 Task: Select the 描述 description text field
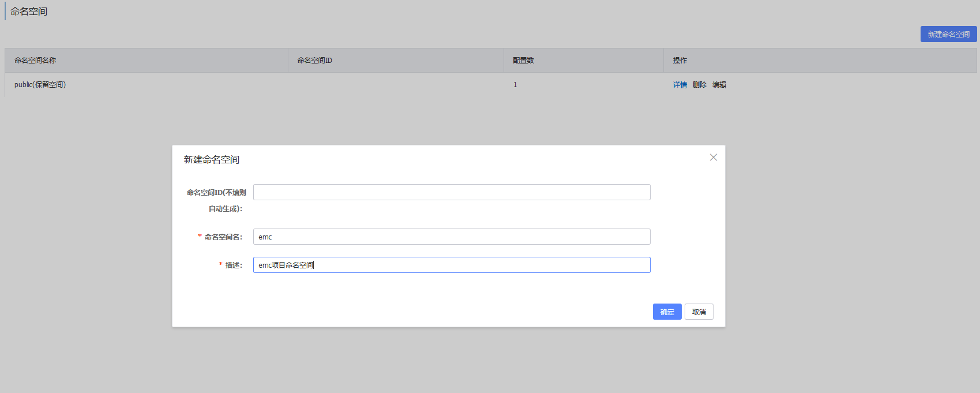451,265
